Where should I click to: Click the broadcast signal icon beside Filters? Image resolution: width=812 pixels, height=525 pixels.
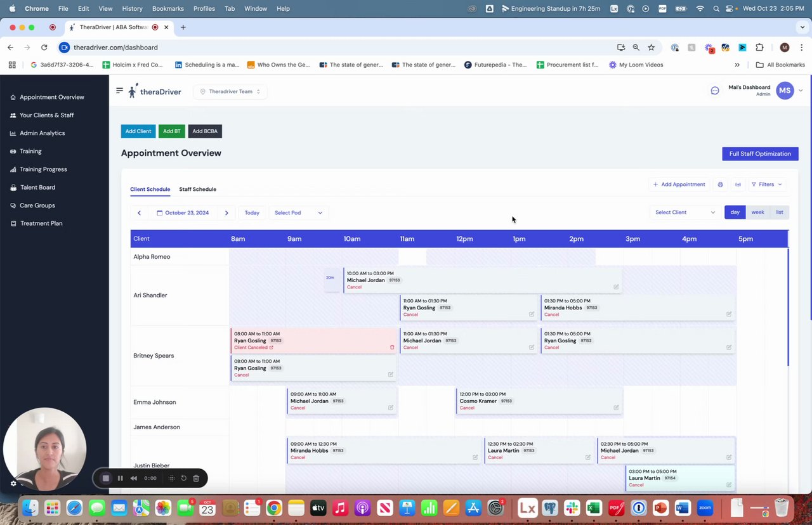click(738, 185)
